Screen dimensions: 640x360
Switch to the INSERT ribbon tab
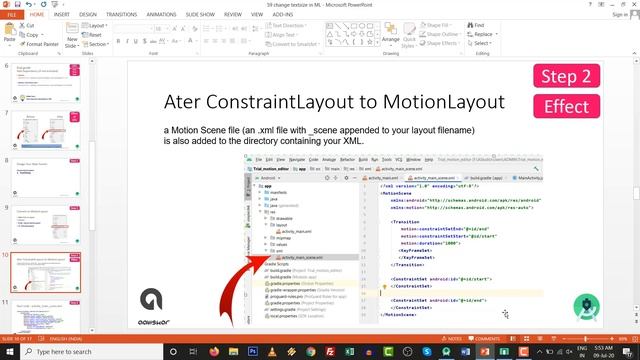[62, 15]
